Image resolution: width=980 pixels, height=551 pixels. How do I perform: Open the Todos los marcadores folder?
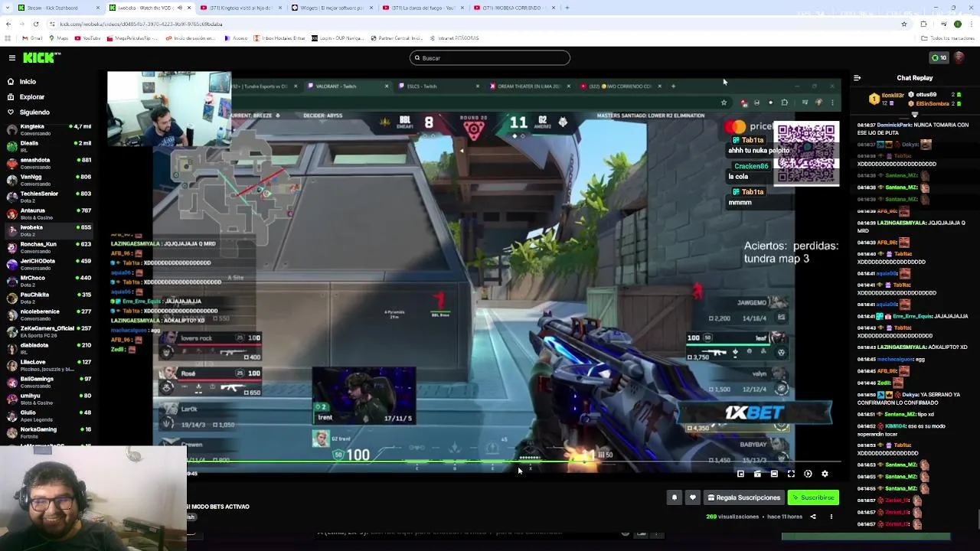[x=948, y=38]
